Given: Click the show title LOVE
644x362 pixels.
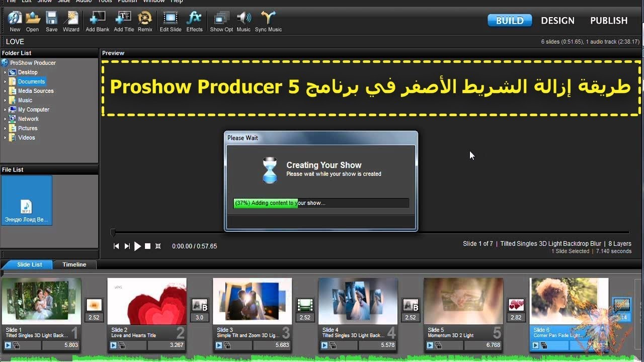Looking at the screenshot, I should (x=15, y=42).
